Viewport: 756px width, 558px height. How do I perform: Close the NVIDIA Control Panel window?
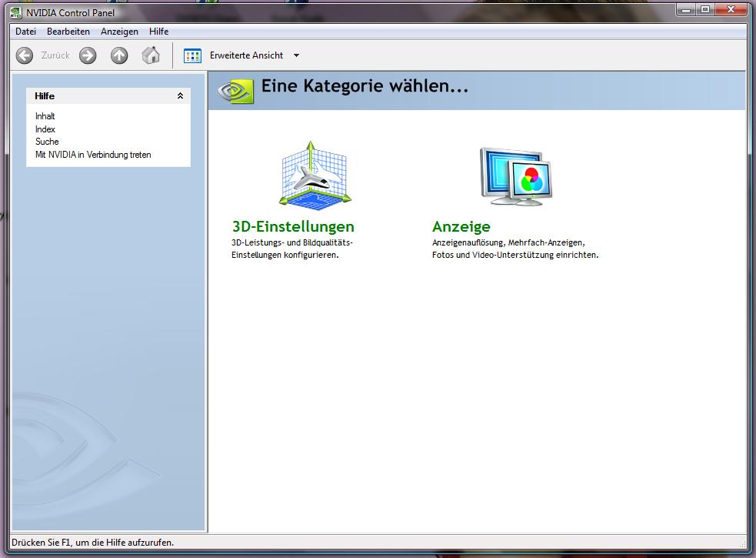click(731, 9)
